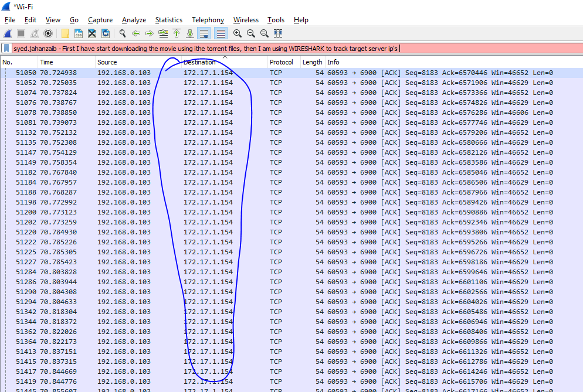The width and height of the screenshot is (583, 392).
Task: Open the Analyze menu
Action: [134, 20]
